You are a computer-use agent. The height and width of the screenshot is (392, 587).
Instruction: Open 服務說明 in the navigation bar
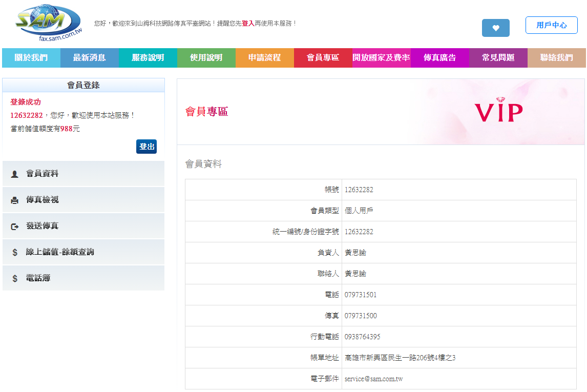pyautogui.click(x=148, y=57)
